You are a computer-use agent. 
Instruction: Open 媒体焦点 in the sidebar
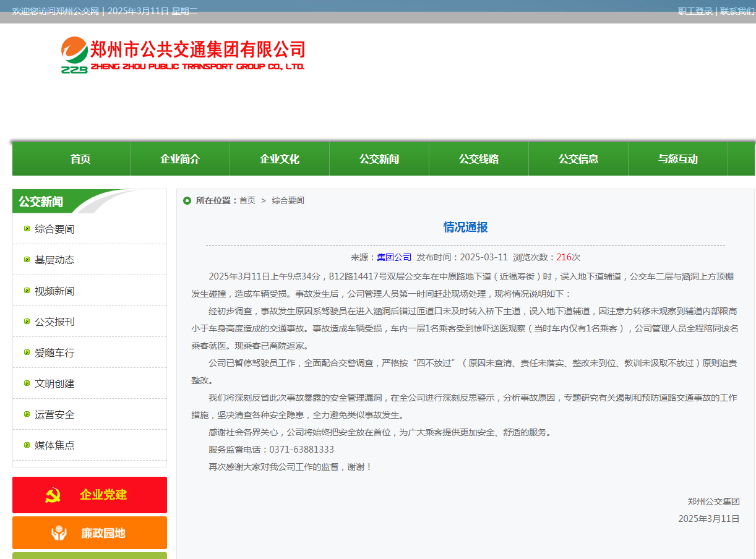coord(54,445)
